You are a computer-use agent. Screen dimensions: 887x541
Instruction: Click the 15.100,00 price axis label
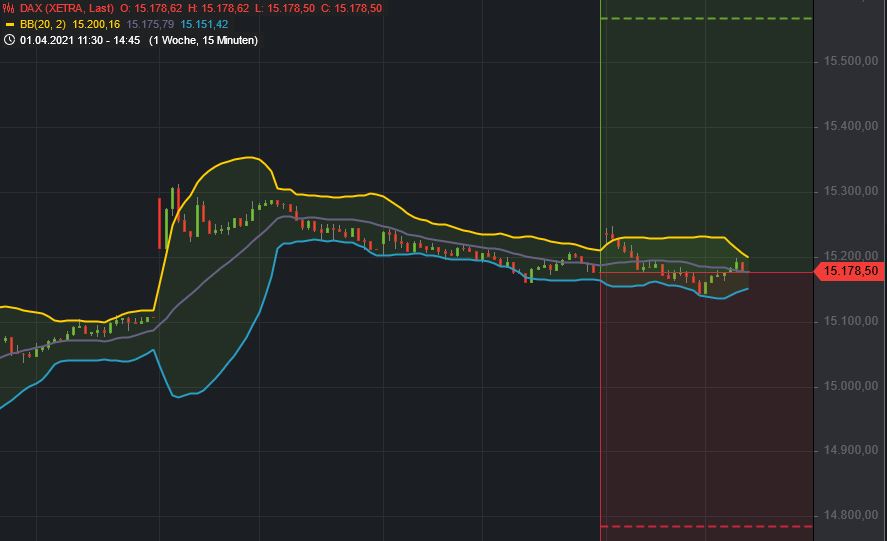[850, 321]
